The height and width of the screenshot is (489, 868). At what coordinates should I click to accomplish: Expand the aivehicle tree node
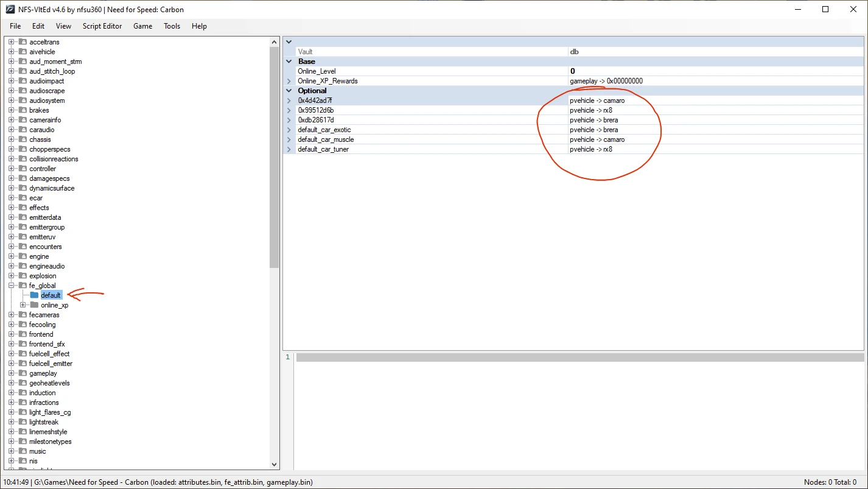point(11,52)
